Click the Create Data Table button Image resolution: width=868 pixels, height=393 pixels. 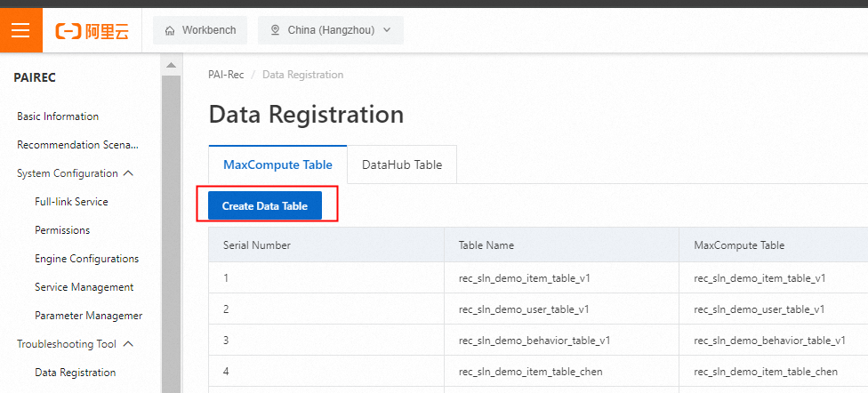[x=265, y=205]
